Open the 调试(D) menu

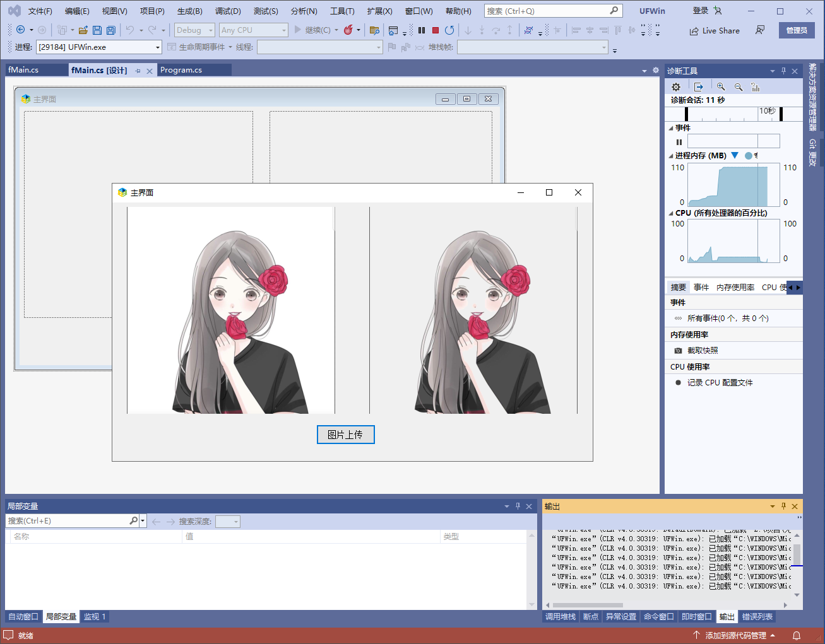[x=228, y=11]
